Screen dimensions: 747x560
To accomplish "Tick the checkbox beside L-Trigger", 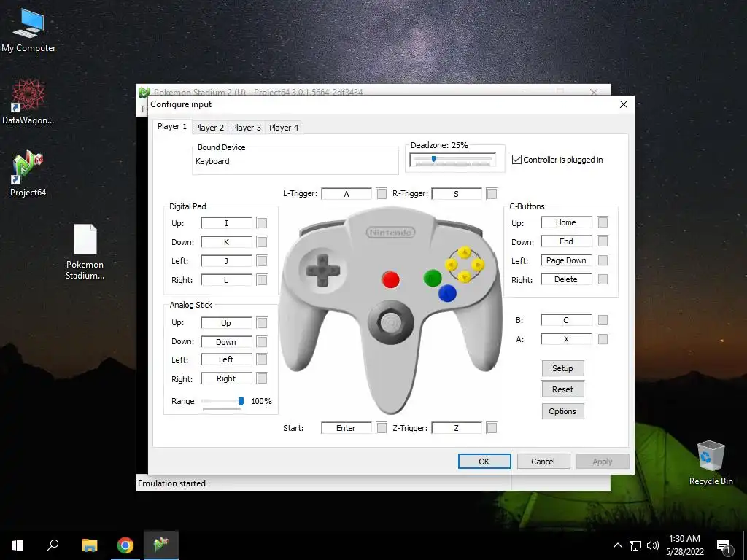I will click(x=381, y=193).
